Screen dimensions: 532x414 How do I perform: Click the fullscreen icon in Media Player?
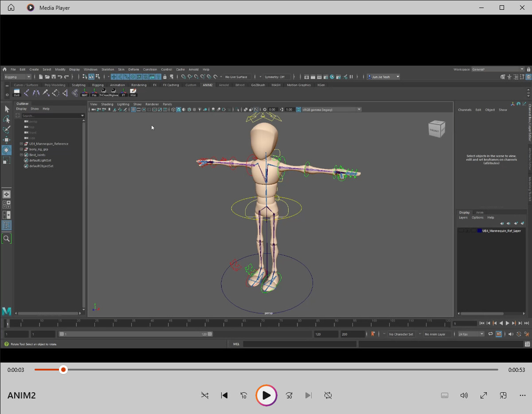[x=484, y=395]
